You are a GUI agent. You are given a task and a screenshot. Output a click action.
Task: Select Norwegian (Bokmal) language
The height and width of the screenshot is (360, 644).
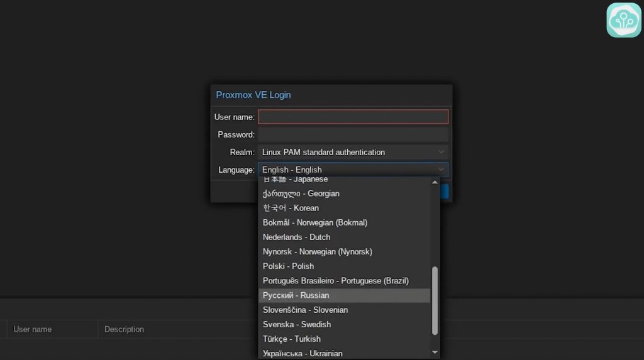click(344, 222)
